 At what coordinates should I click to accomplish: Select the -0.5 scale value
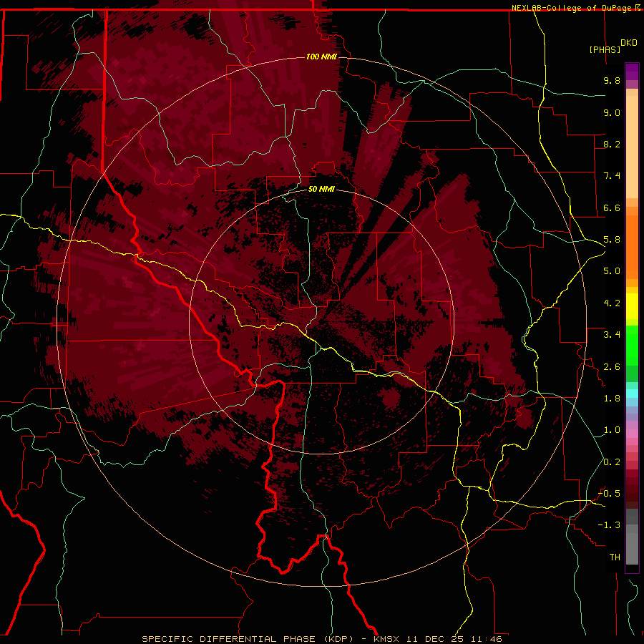[x=610, y=494]
